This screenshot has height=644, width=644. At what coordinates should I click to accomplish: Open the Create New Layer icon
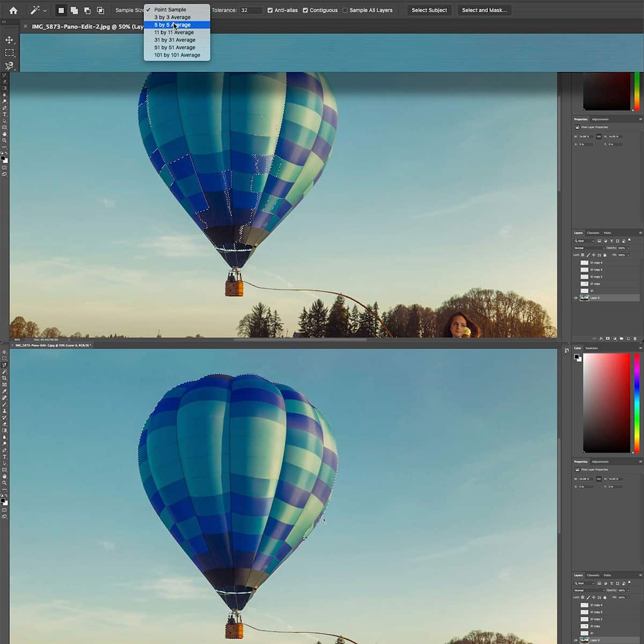point(628,338)
